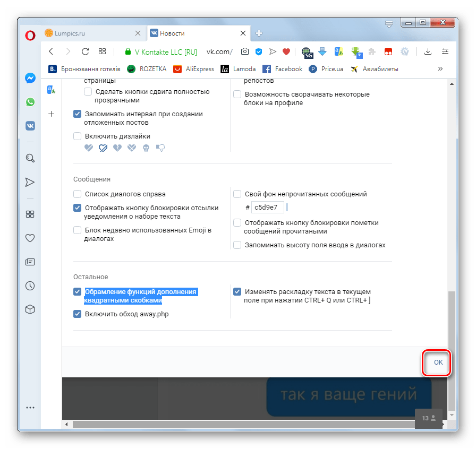
Task: Close the Lumpics.ru tab
Action: click(x=138, y=33)
